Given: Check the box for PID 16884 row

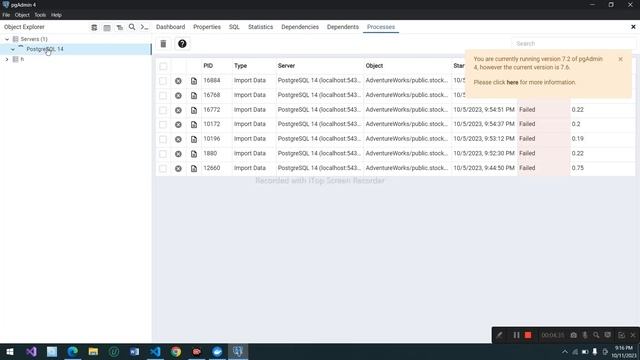Looking at the screenshot, I should pos(163,81).
